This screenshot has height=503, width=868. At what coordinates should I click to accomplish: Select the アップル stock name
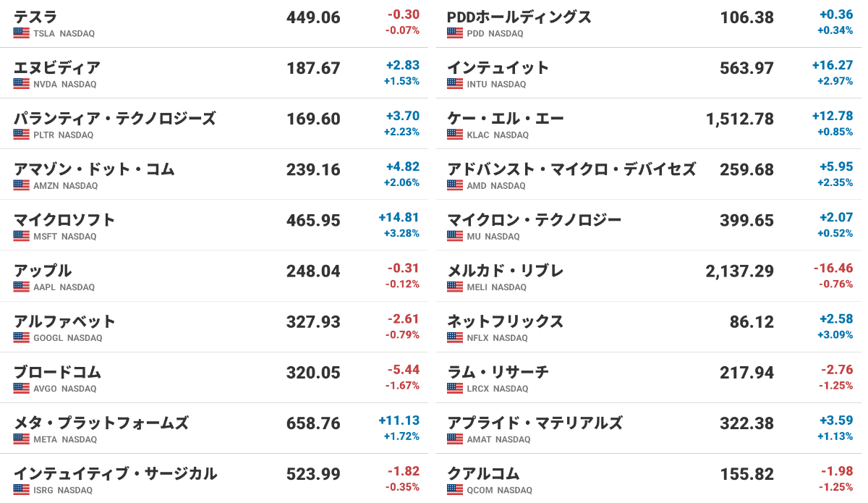click(43, 270)
